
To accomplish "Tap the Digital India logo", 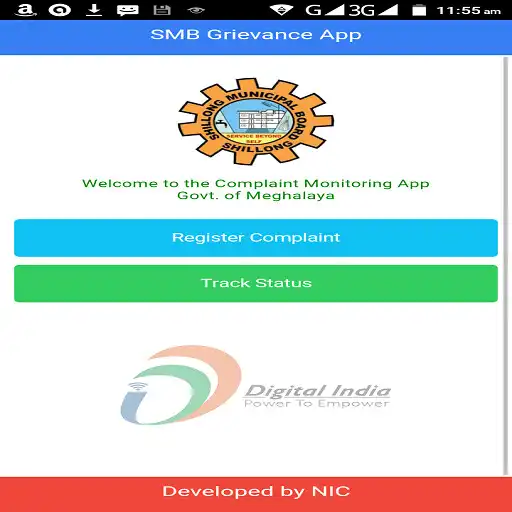I will 255,385.
